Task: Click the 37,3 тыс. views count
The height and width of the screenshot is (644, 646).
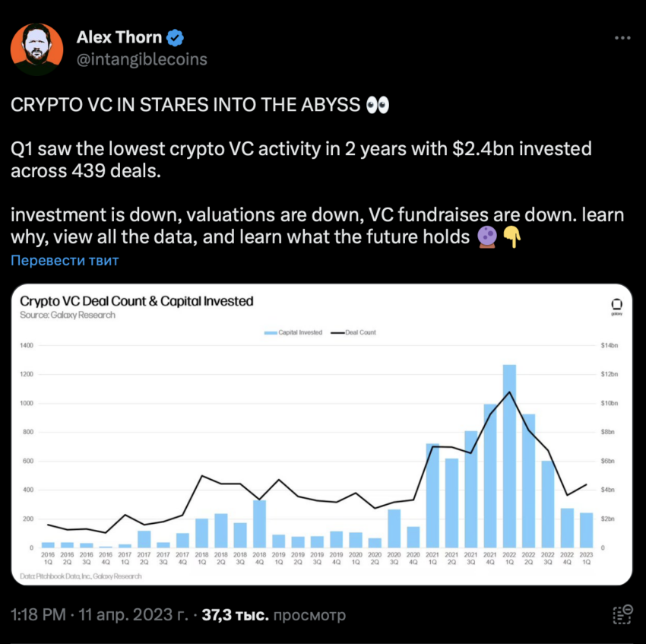Action: coord(236,614)
